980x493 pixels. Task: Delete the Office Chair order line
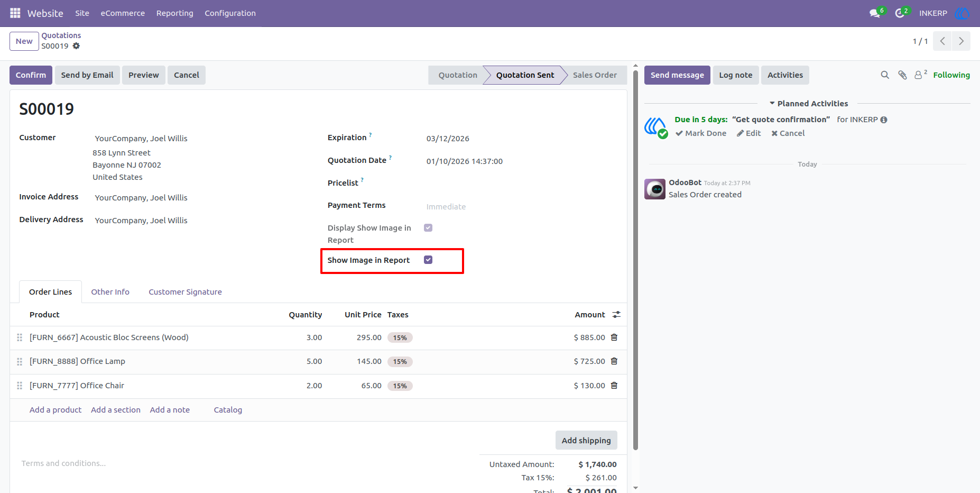(614, 386)
